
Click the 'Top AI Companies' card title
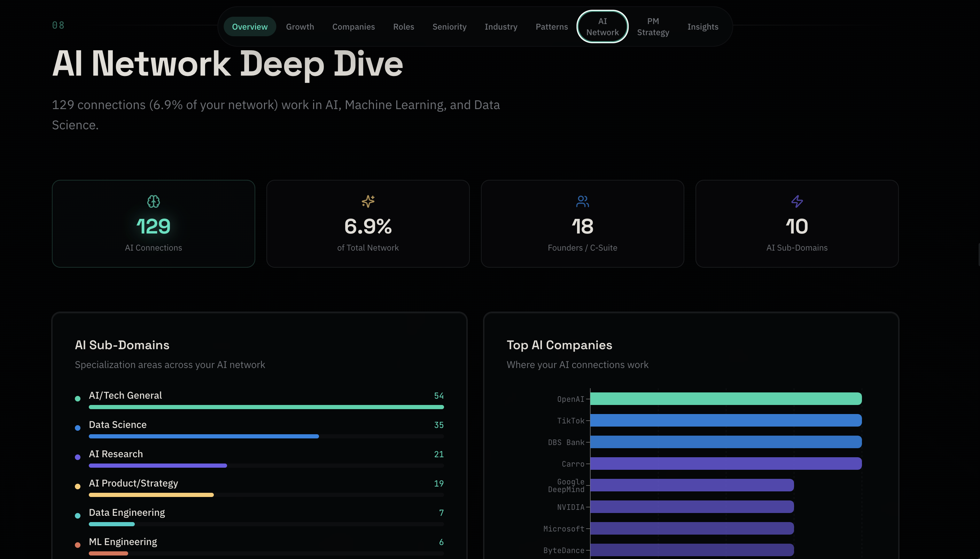pyautogui.click(x=559, y=345)
